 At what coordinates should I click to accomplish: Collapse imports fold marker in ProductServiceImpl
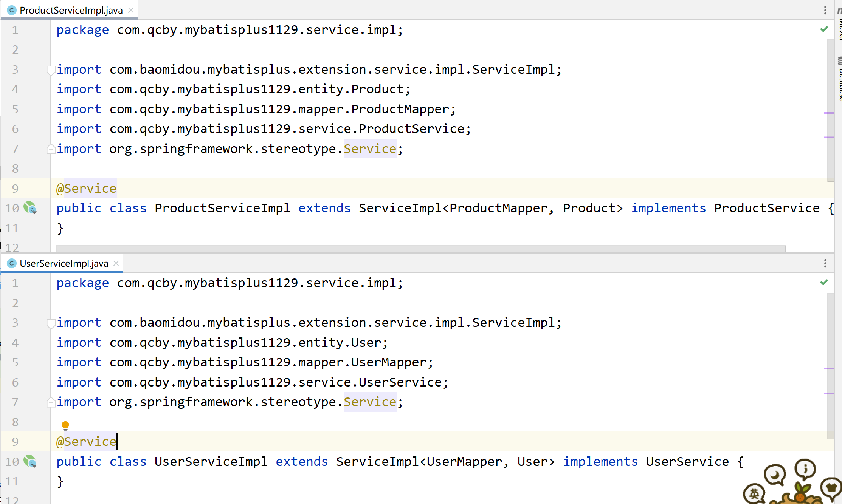click(x=50, y=70)
